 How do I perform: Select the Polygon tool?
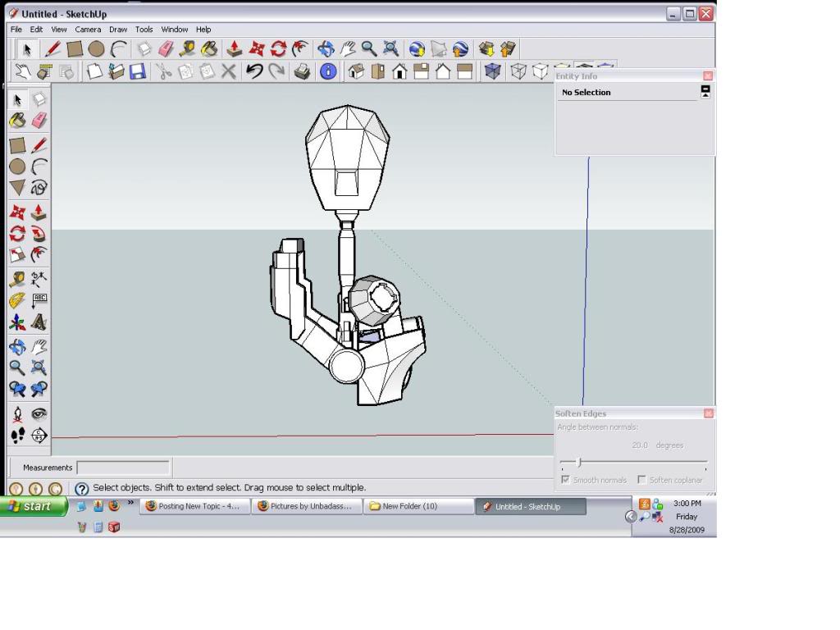17,188
